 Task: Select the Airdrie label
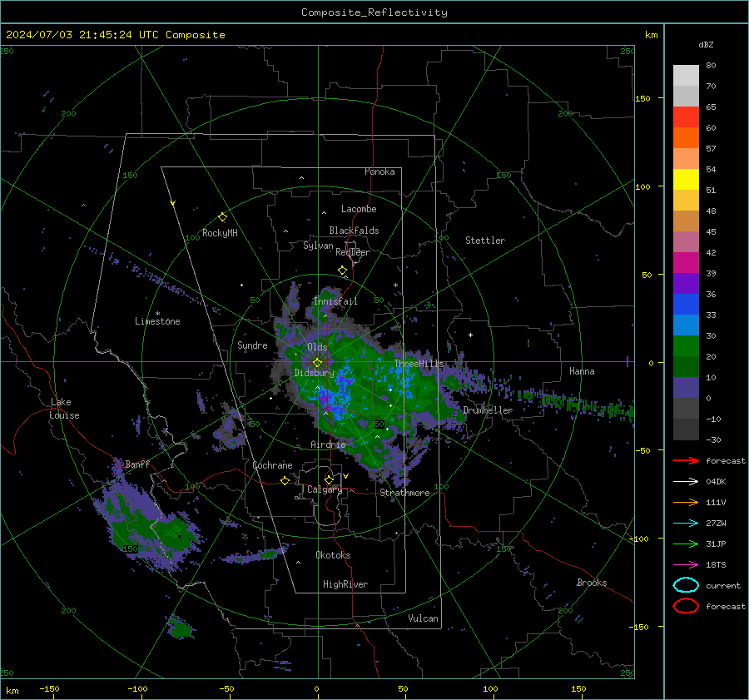(x=328, y=444)
